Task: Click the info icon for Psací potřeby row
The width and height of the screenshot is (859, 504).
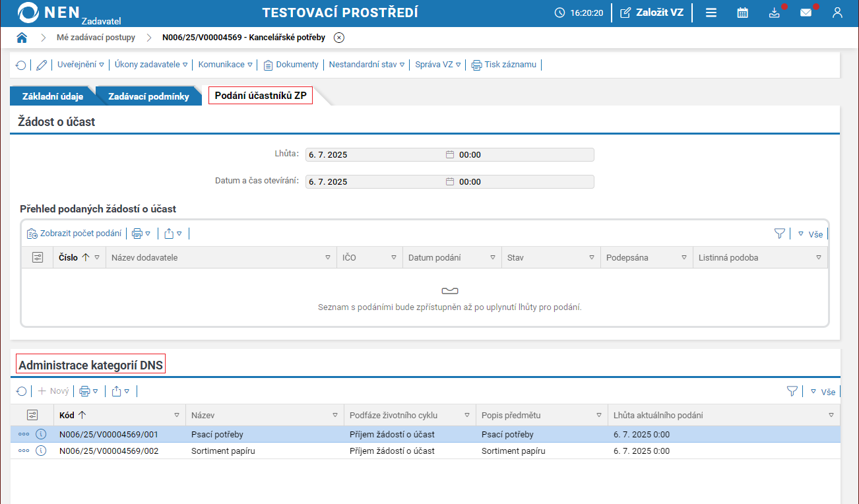Action: [41, 434]
